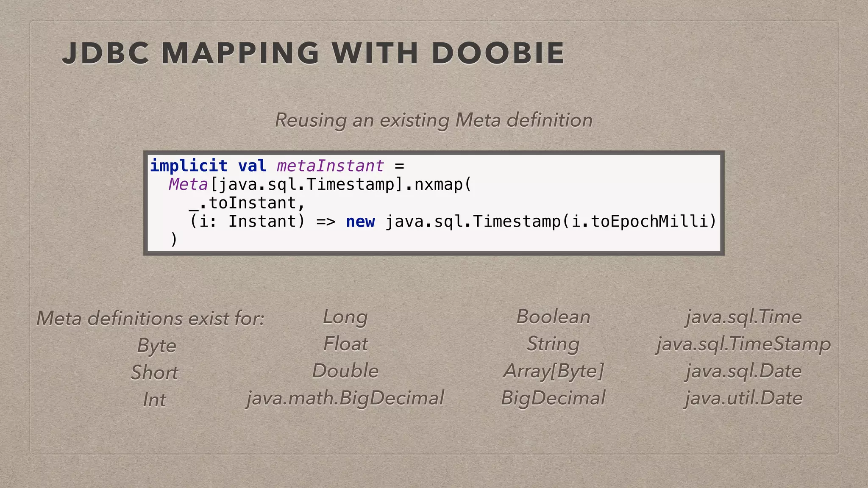The width and height of the screenshot is (868, 488).
Task: Click the java.util.Date label
Action: (x=743, y=398)
